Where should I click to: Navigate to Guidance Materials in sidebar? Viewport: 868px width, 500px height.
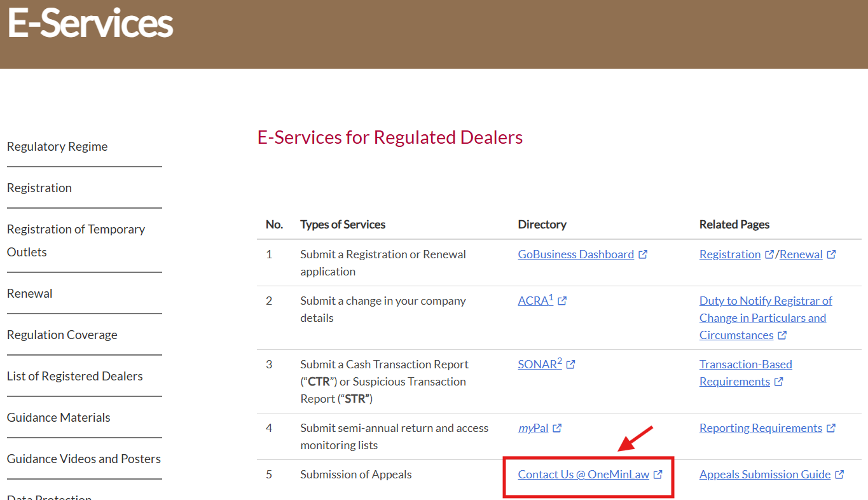pos(59,417)
